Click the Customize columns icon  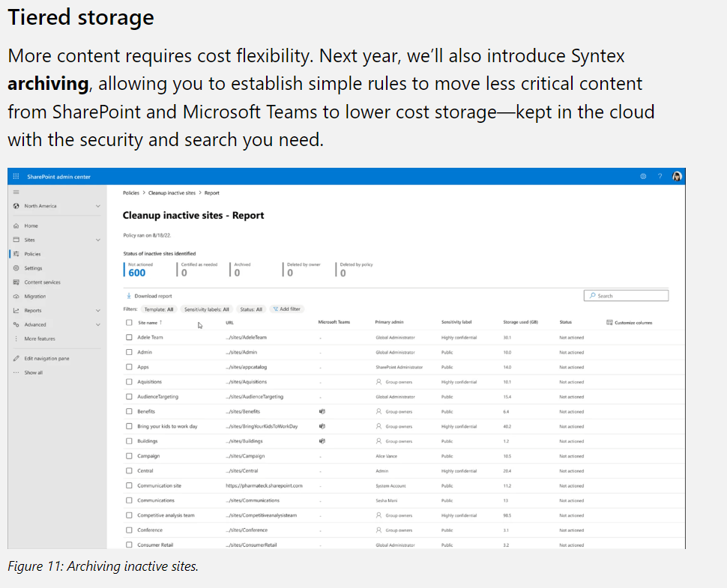coord(609,322)
